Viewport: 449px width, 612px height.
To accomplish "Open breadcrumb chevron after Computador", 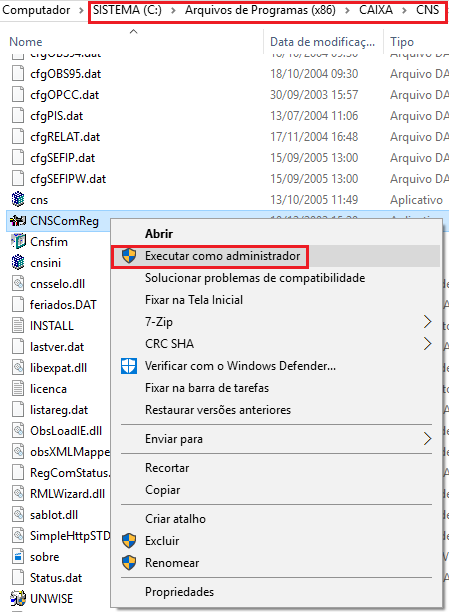I will click(81, 10).
